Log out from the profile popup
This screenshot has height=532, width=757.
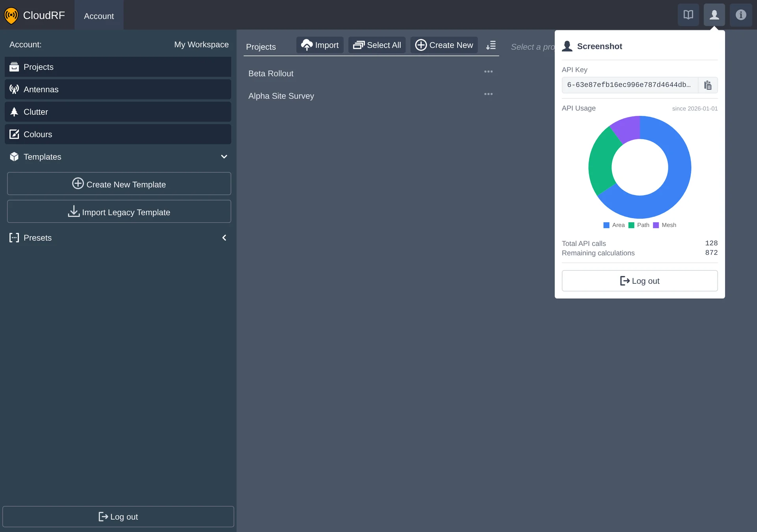tap(640, 281)
